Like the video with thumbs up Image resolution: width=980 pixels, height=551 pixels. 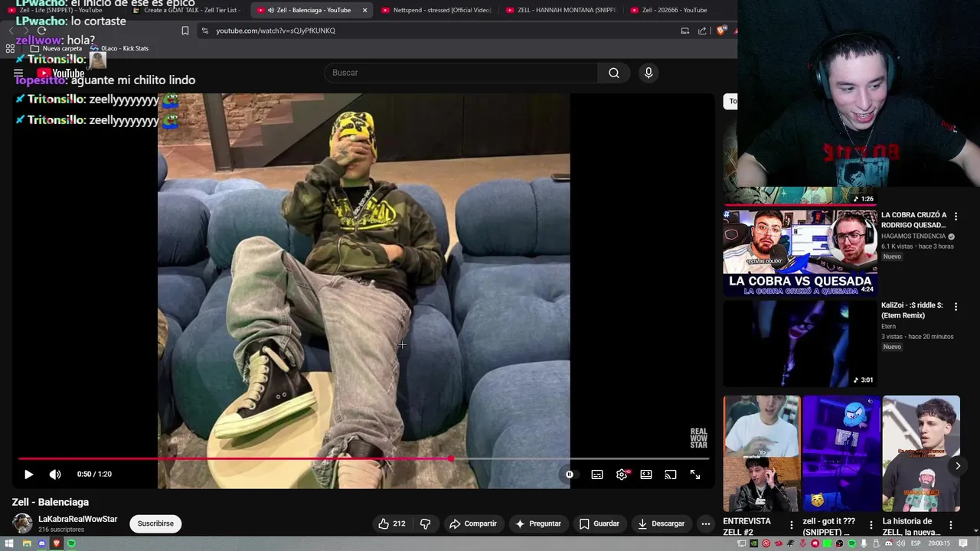(x=391, y=523)
